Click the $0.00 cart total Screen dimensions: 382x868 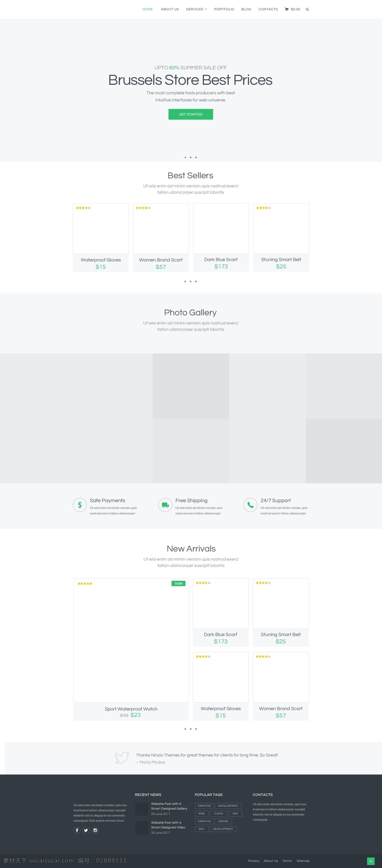(x=295, y=9)
